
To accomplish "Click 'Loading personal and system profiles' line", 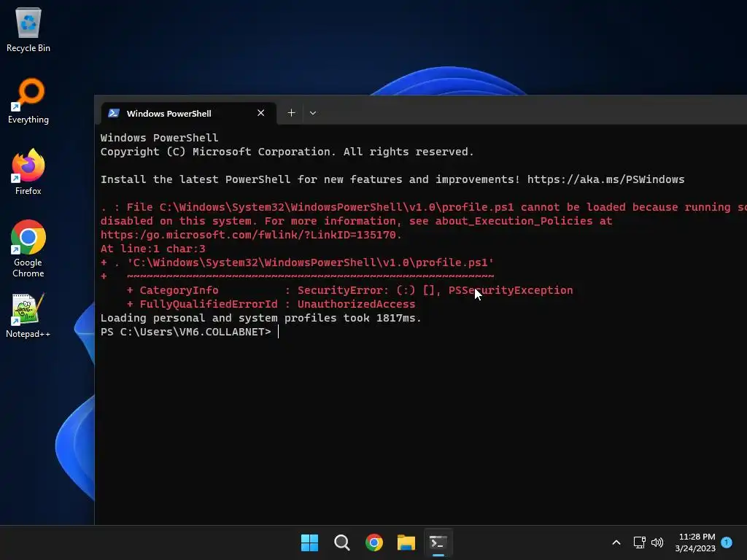I will 260,318.
